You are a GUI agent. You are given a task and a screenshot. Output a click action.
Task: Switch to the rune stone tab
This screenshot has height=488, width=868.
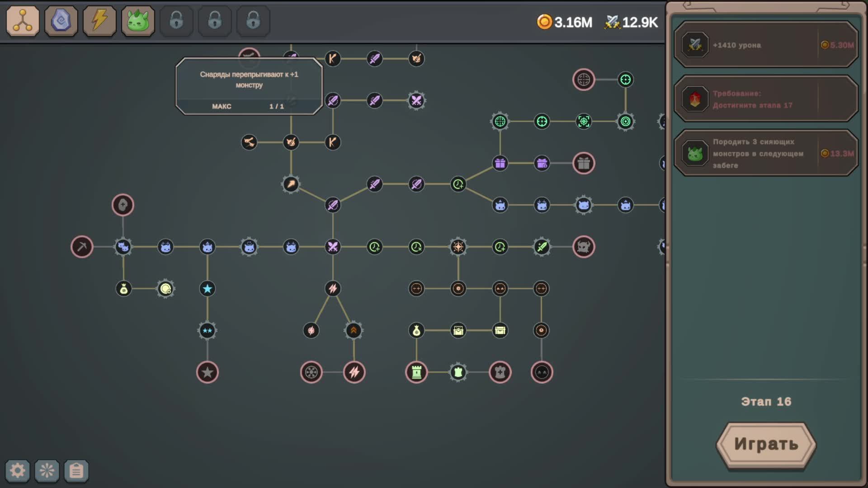tap(61, 21)
